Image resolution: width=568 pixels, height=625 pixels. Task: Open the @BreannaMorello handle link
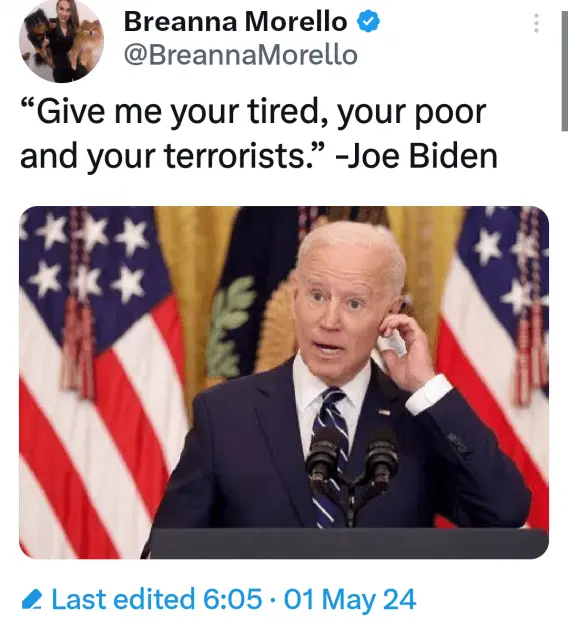241,55
